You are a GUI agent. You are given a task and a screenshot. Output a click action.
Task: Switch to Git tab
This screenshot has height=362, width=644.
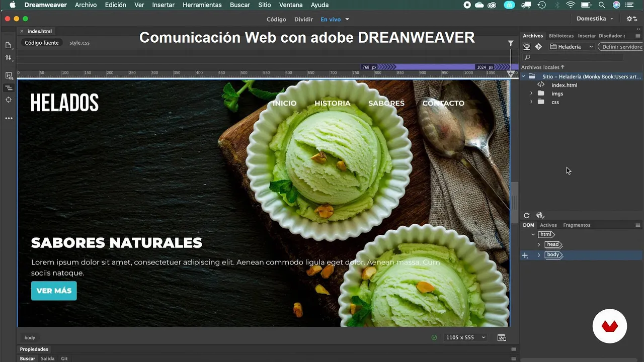[x=64, y=358]
